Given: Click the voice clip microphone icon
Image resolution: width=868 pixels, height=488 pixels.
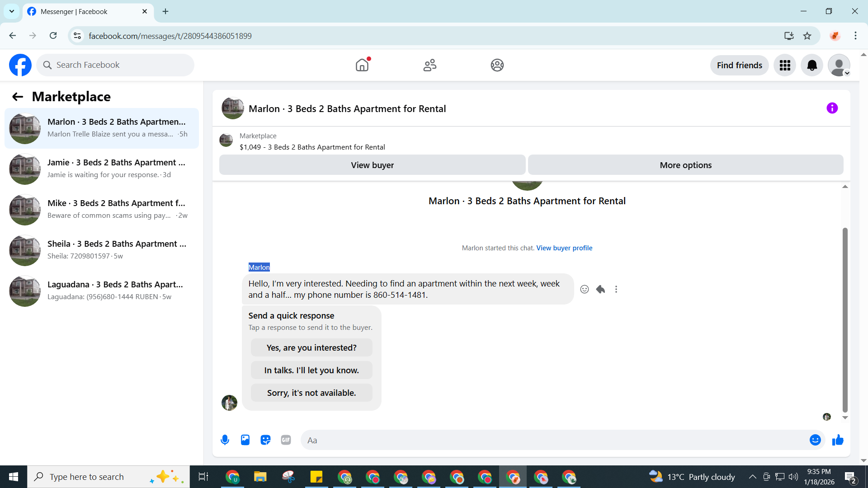Looking at the screenshot, I should tap(225, 440).
